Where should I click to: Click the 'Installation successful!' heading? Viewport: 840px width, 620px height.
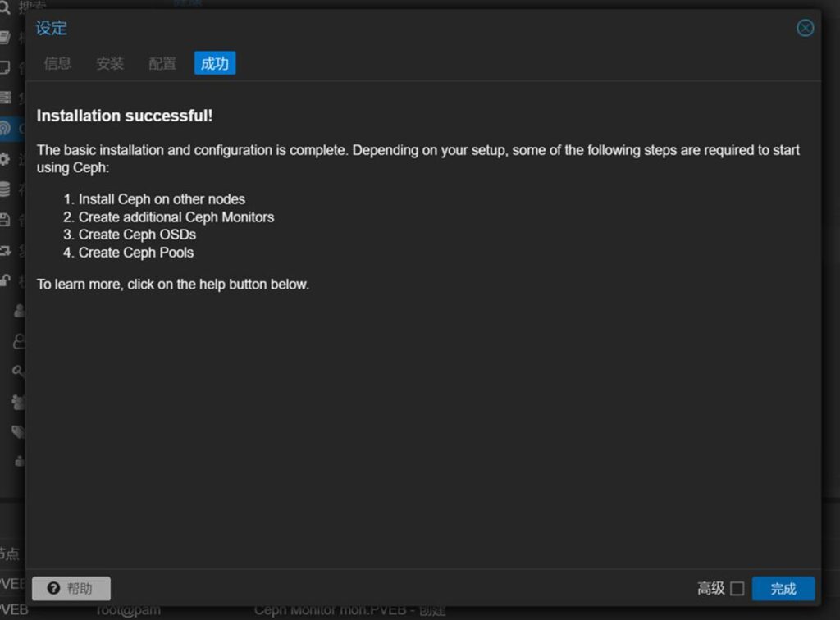125,116
